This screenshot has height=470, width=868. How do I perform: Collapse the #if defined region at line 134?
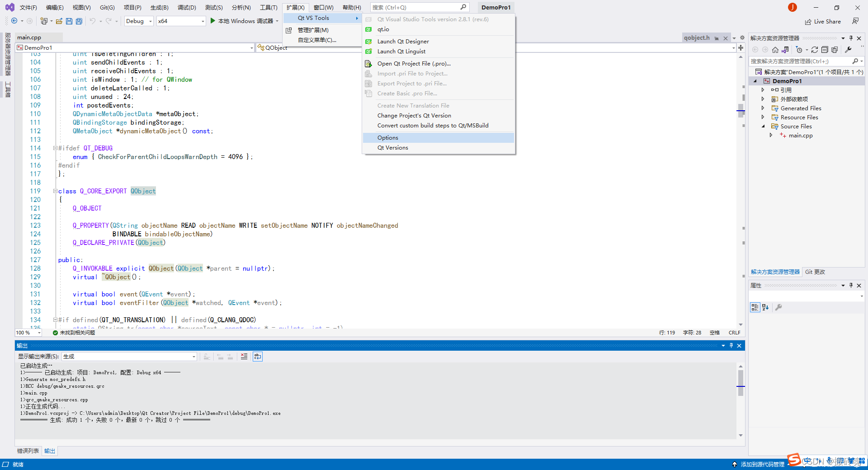click(55, 320)
